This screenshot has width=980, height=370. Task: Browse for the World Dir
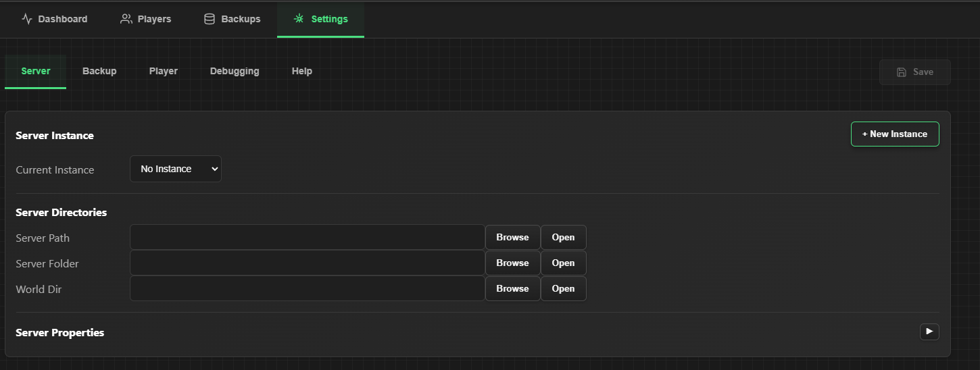click(x=513, y=288)
